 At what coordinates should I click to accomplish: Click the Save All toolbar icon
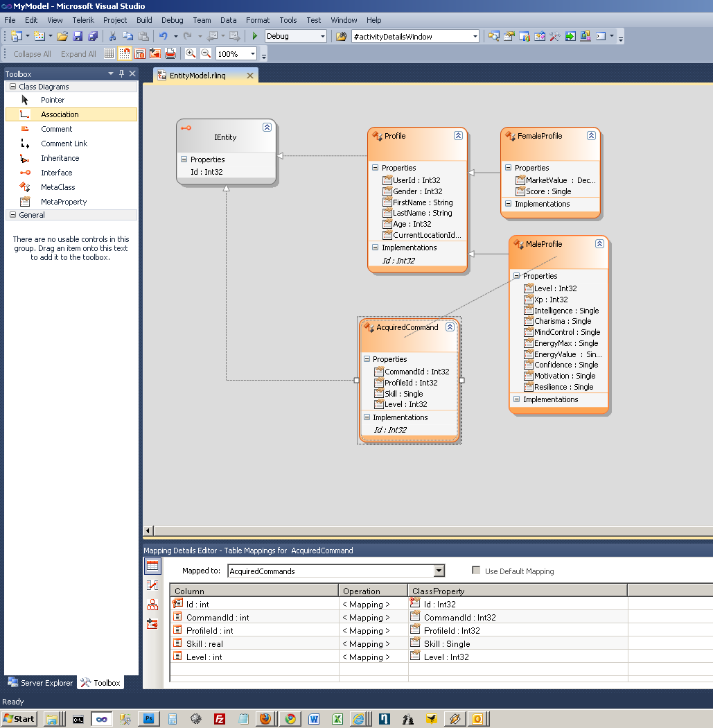(93, 36)
